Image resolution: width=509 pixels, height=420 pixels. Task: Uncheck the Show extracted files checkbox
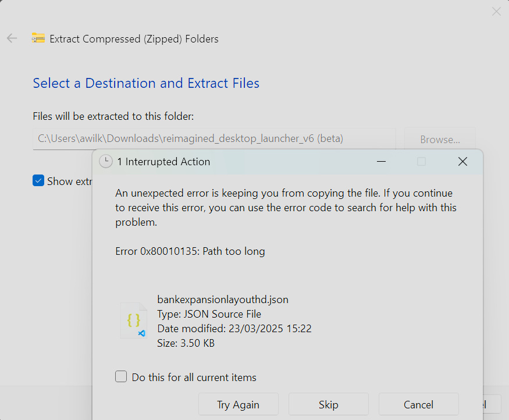click(38, 180)
